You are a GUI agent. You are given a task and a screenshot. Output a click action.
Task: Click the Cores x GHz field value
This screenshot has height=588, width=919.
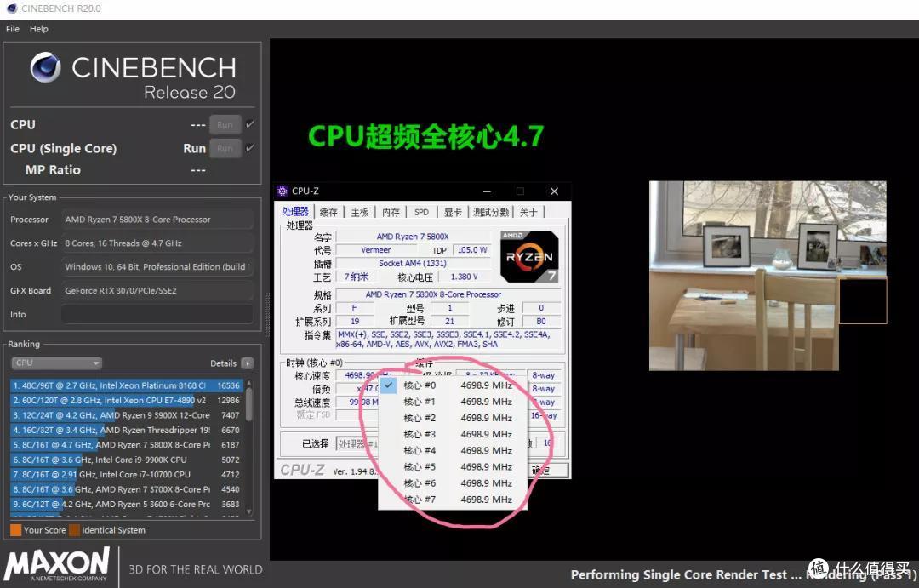(x=157, y=243)
